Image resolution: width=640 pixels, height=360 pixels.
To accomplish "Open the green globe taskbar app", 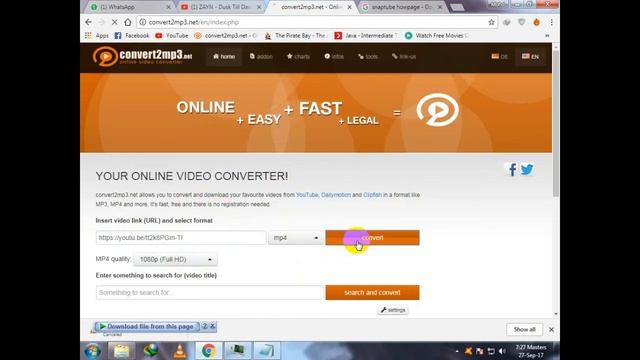I will click(x=151, y=351).
